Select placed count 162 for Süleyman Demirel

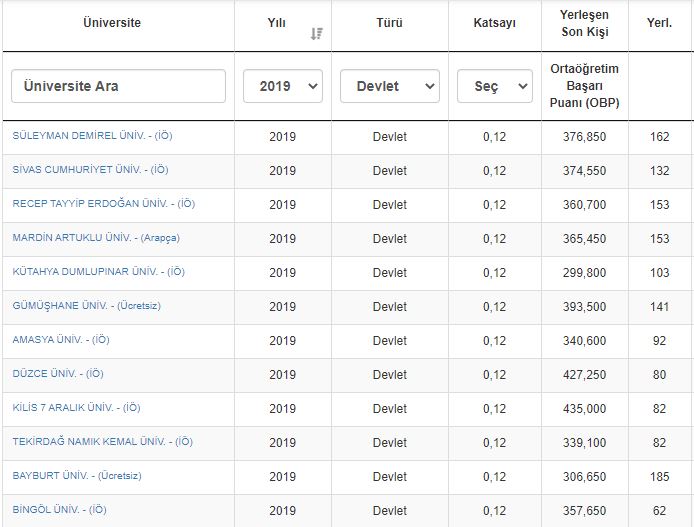659,137
